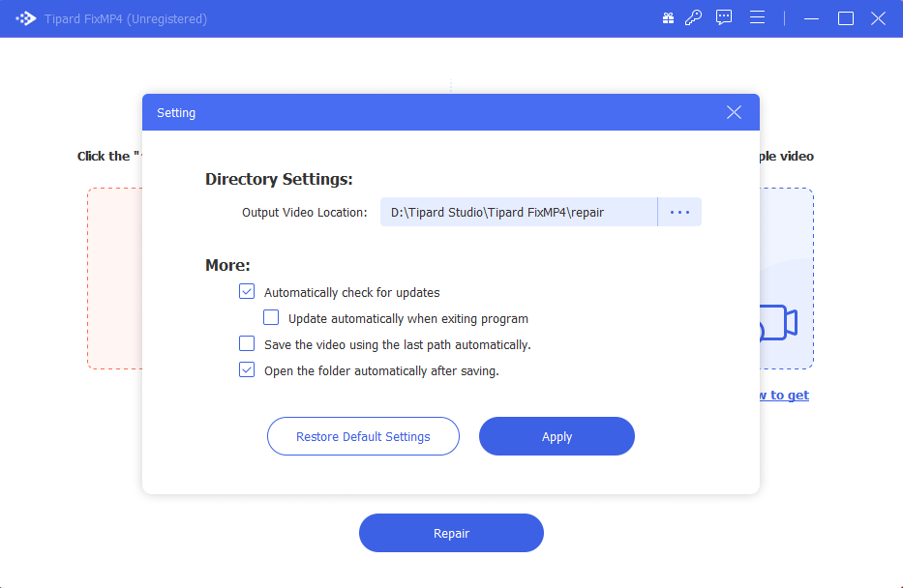Enable Update automatically when exiting program
This screenshot has height=588, width=903.
coord(271,317)
